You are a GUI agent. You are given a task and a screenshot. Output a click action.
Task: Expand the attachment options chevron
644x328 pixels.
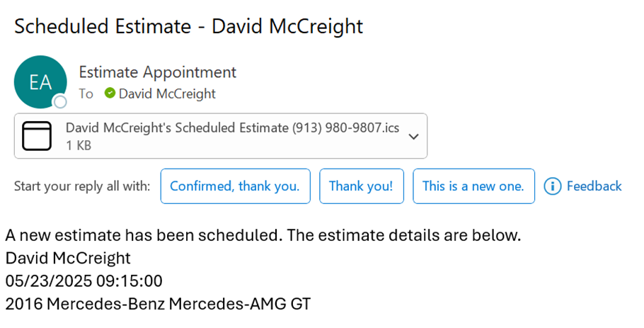414,136
